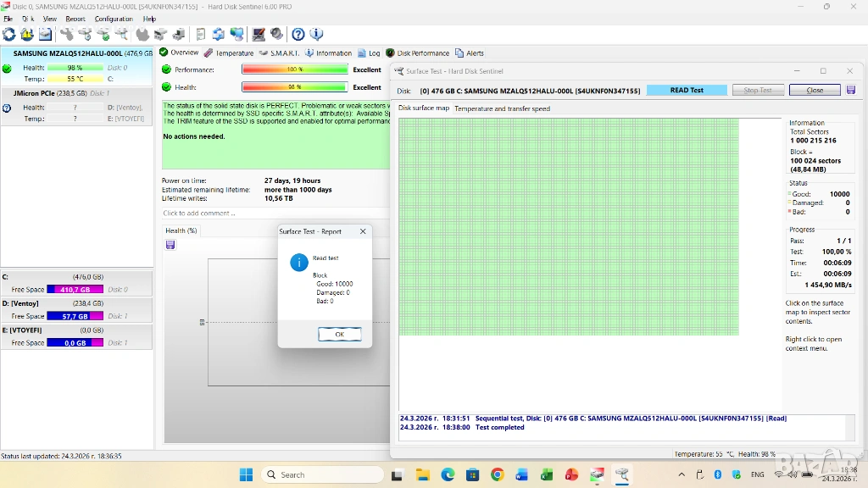Open Google Chrome from the taskbar

(x=497, y=474)
